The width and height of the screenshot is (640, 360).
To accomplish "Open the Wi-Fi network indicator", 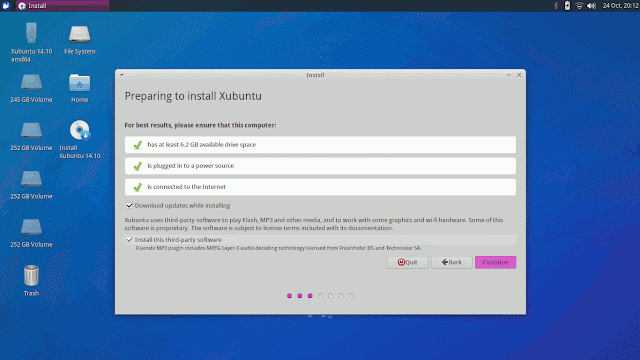I will [579, 6].
